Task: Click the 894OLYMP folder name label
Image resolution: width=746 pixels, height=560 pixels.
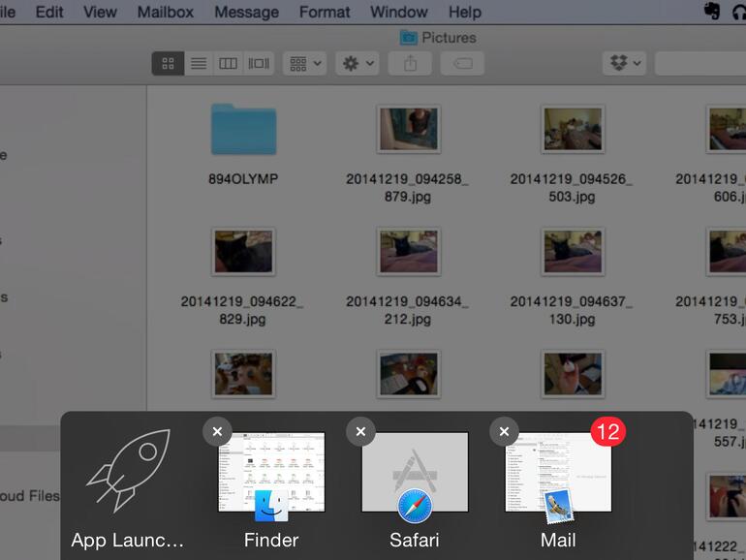Action: pos(243,179)
